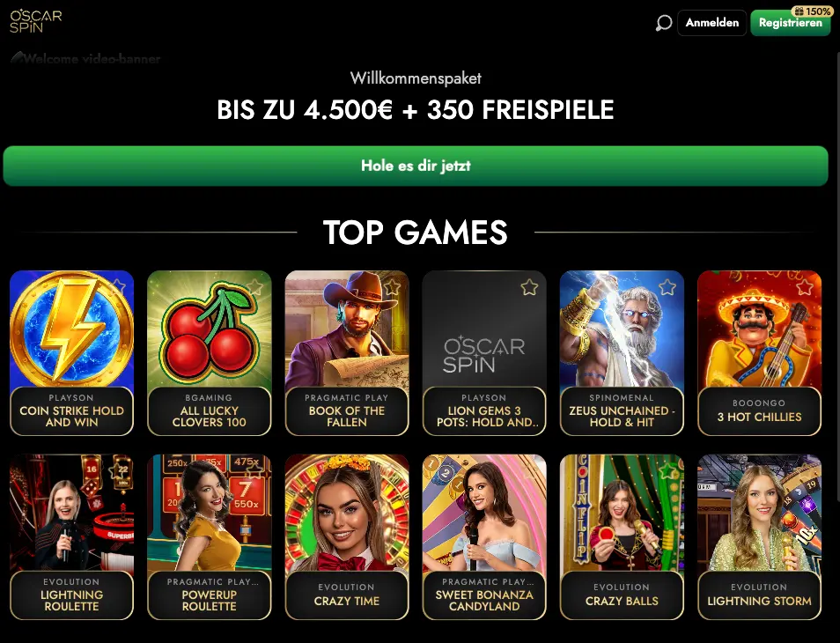Star the Book of the Fallen game
Image resolution: width=840 pixels, height=643 pixels.
(392, 287)
